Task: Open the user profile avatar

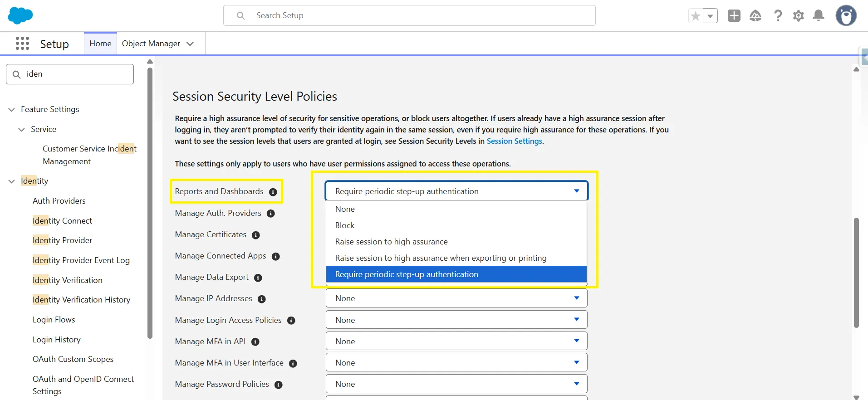Action: (846, 16)
